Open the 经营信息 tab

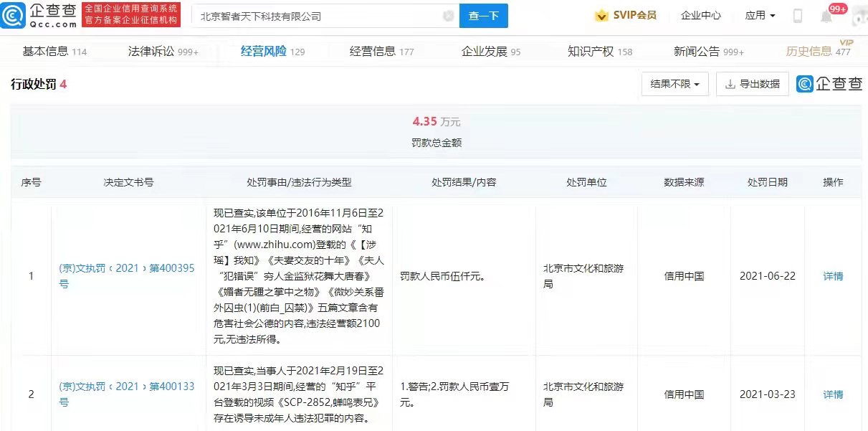[381, 51]
